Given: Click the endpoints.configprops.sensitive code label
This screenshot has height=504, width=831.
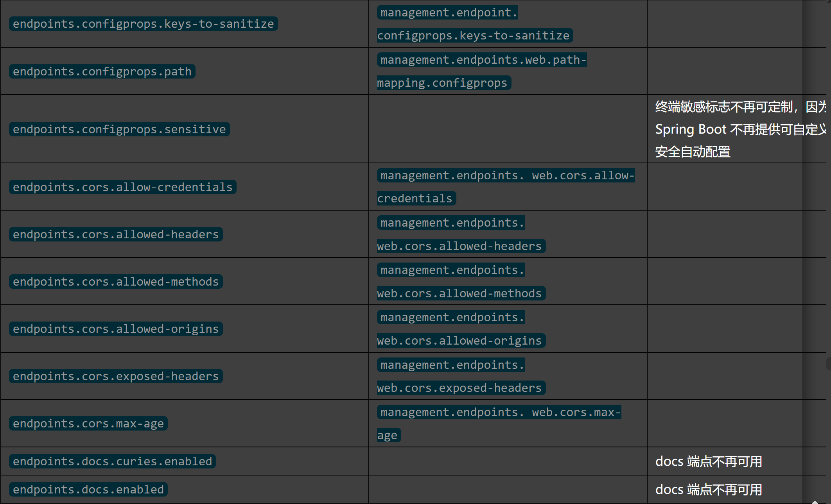Looking at the screenshot, I should click(x=119, y=129).
